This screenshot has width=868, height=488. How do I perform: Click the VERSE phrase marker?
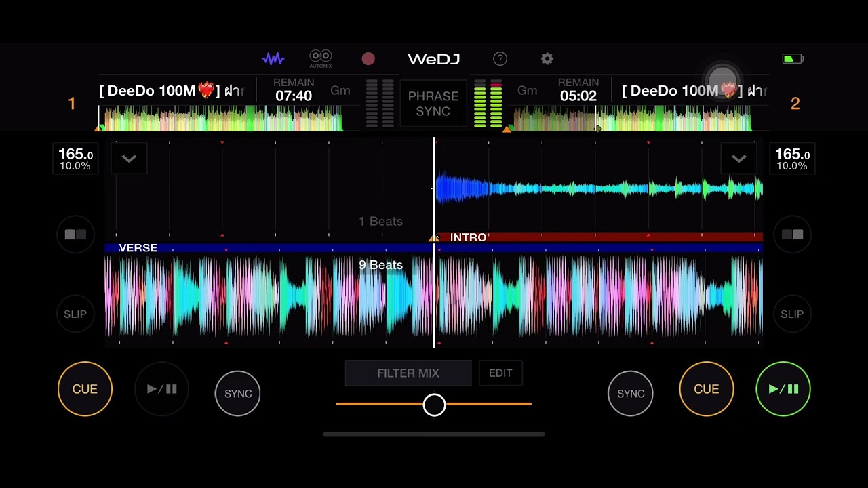(138, 248)
